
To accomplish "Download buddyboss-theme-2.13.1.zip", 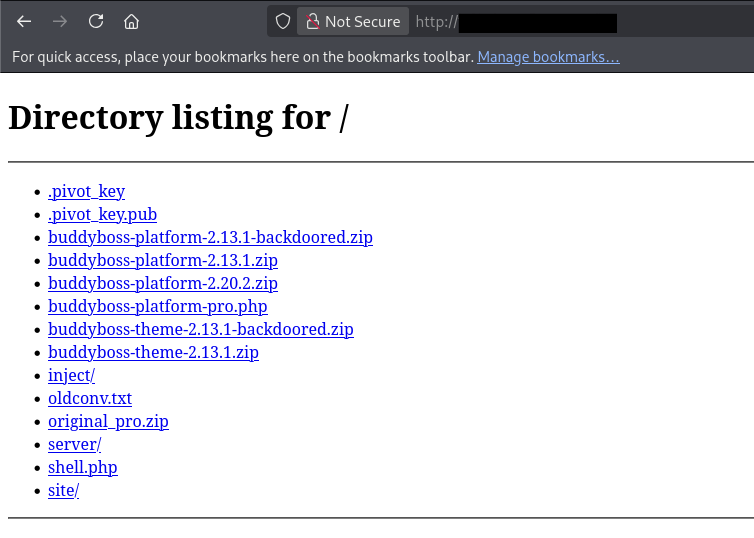I will (x=153, y=352).
